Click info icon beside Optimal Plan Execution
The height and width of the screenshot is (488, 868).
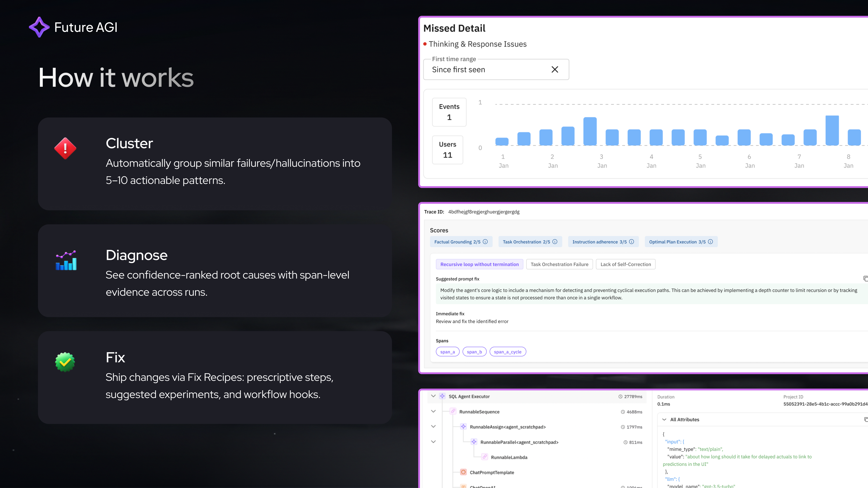[710, 242]
